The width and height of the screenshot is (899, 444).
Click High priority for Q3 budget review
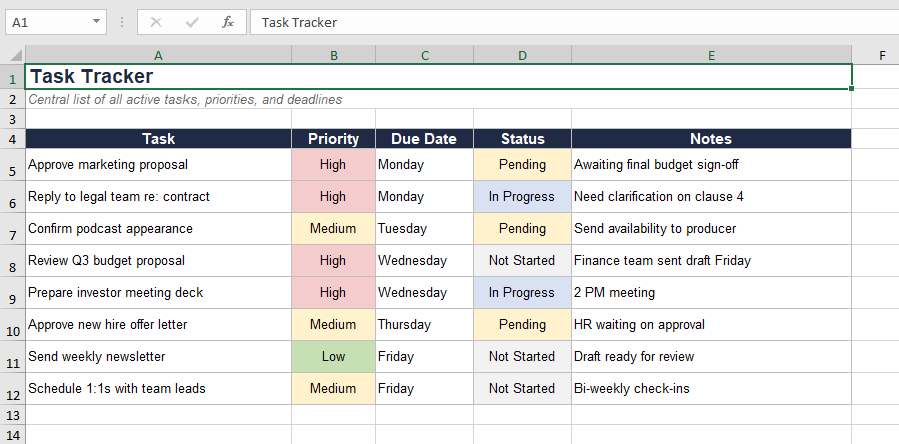tap(334, 260)
